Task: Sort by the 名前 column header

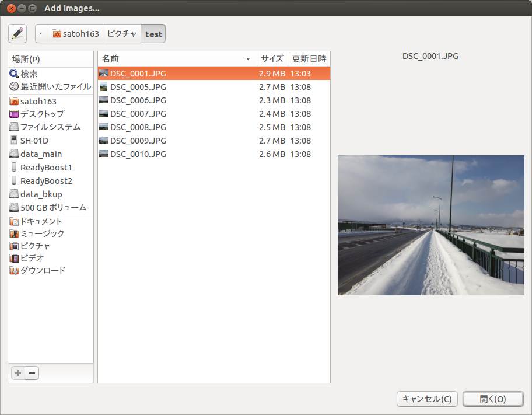Action: click(x=177, y=59)
